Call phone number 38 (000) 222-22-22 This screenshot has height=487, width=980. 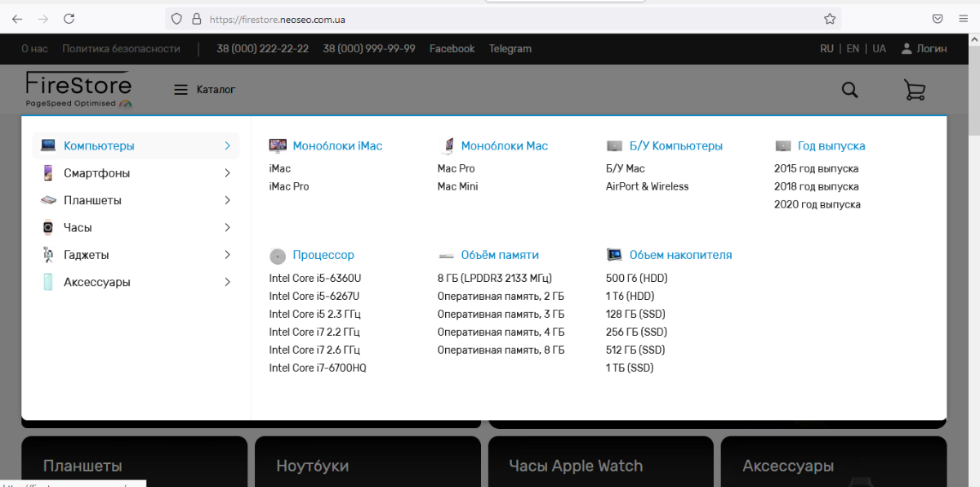click(262, 49)
